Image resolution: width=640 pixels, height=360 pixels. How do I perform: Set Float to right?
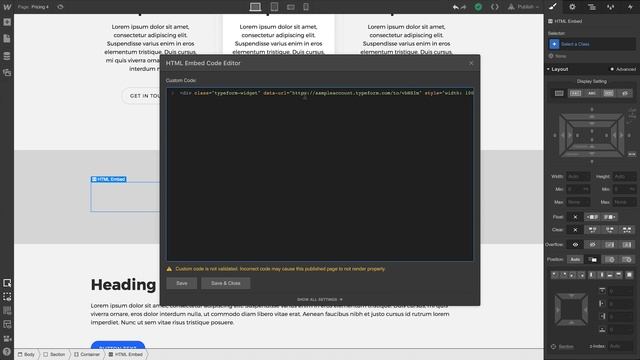coord(609,217)
